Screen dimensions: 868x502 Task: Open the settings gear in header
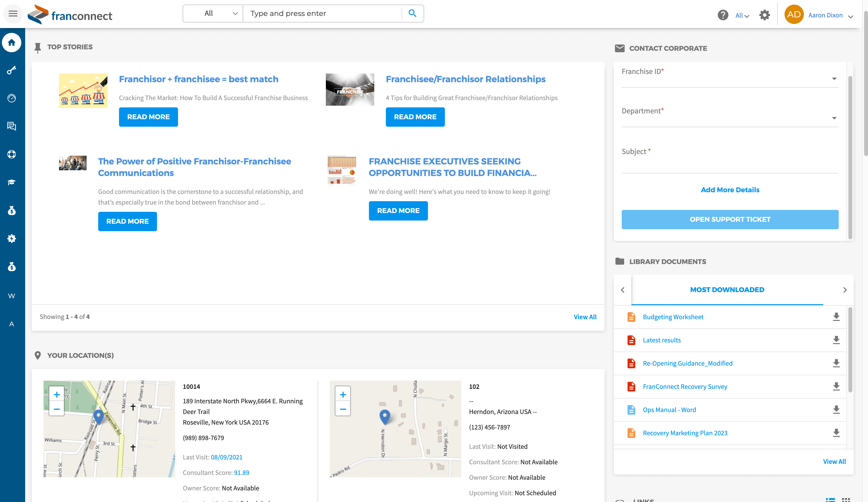coord(764,15)
